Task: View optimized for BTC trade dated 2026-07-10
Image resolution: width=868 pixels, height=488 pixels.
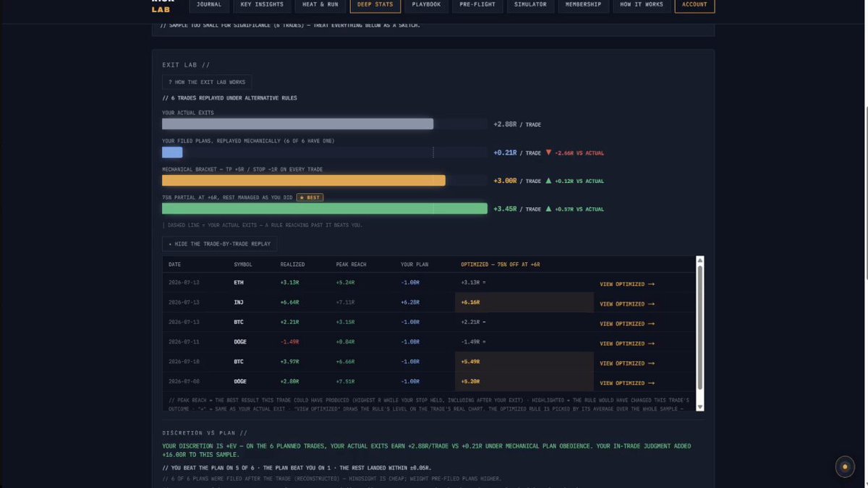Action: (x=627, y=363)
